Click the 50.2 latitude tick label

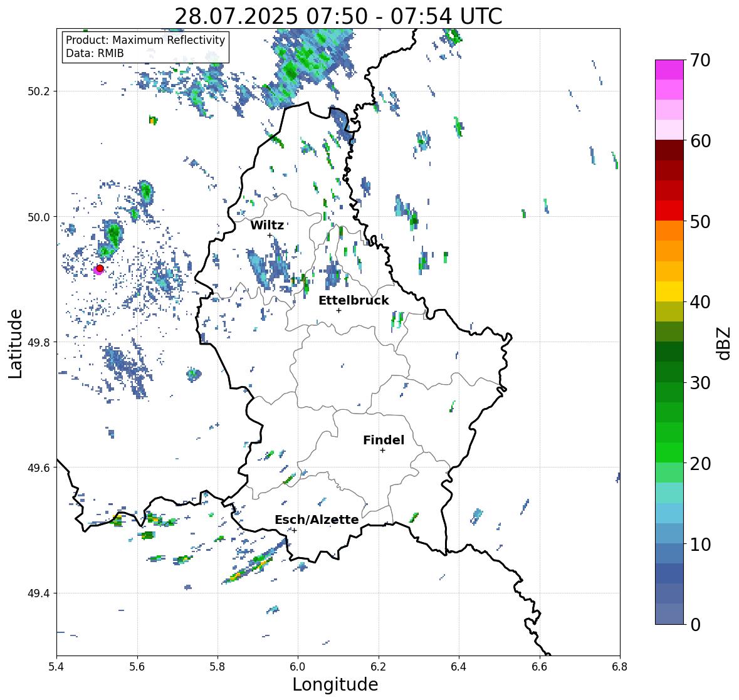39,91
